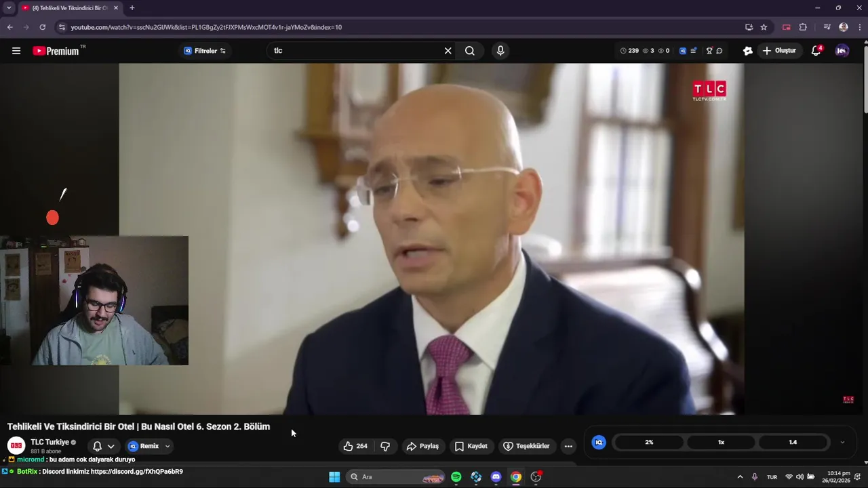Open notifications bell with 4 badge
Viewport: 868px width, 488px height.
pyautogui.click(x=816, y=51)
